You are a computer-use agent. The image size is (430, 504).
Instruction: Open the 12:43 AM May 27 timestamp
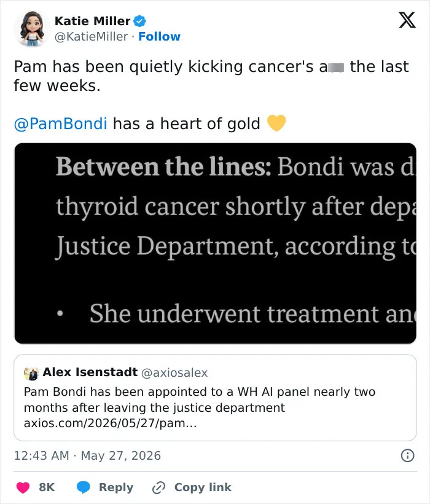(x=87, y=456)
